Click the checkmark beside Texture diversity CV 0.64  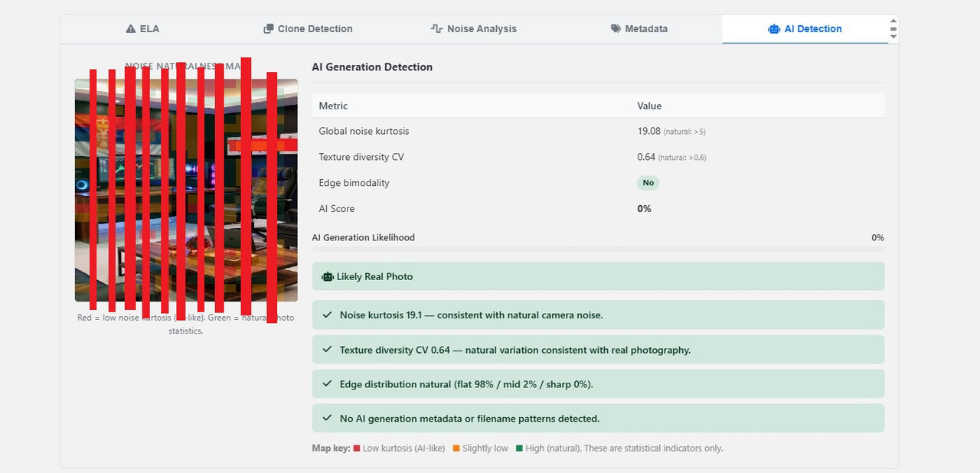tap(328, 350)
